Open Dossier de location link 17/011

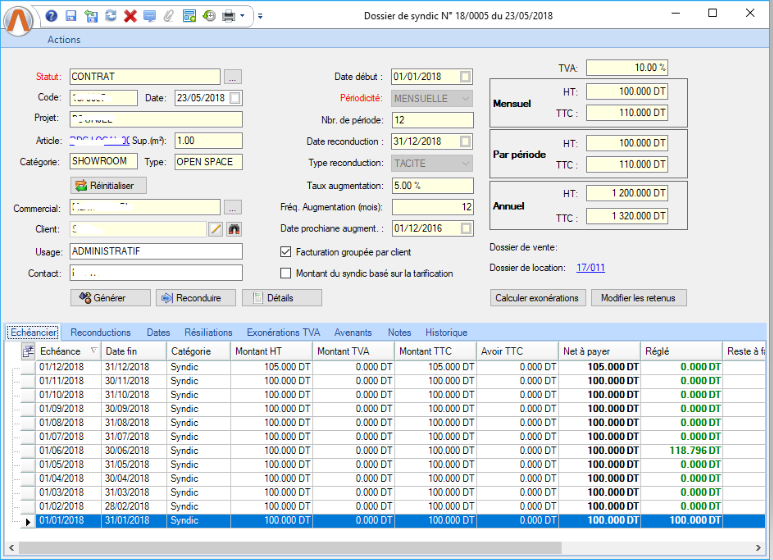(590, 268)
